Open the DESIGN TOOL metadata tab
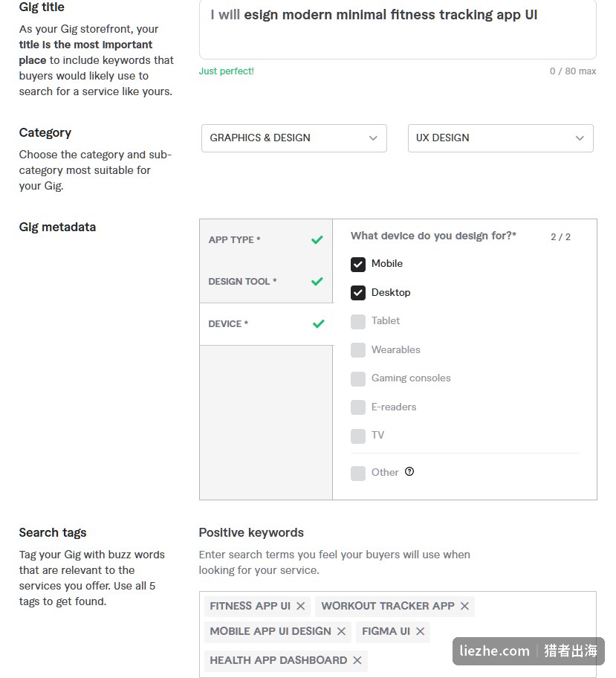The height and width of the screenshot is (678, 616). pos(266,282)
